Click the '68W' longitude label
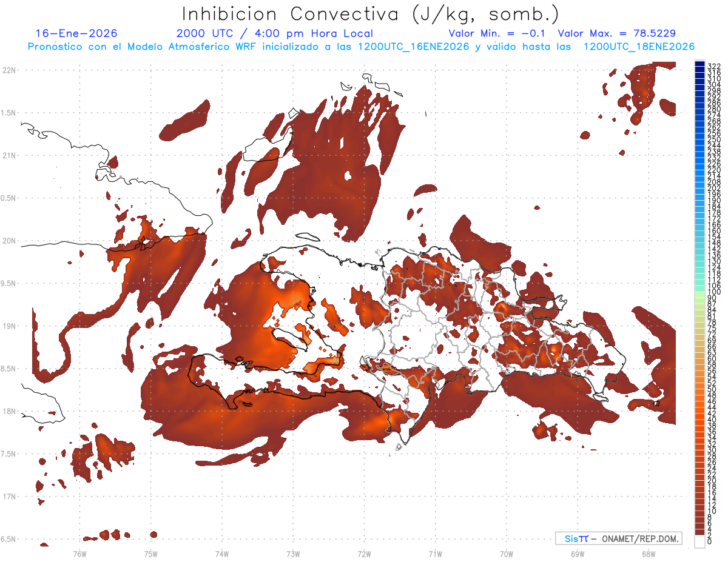The image size is (728, 562). (x=649, y=554)
